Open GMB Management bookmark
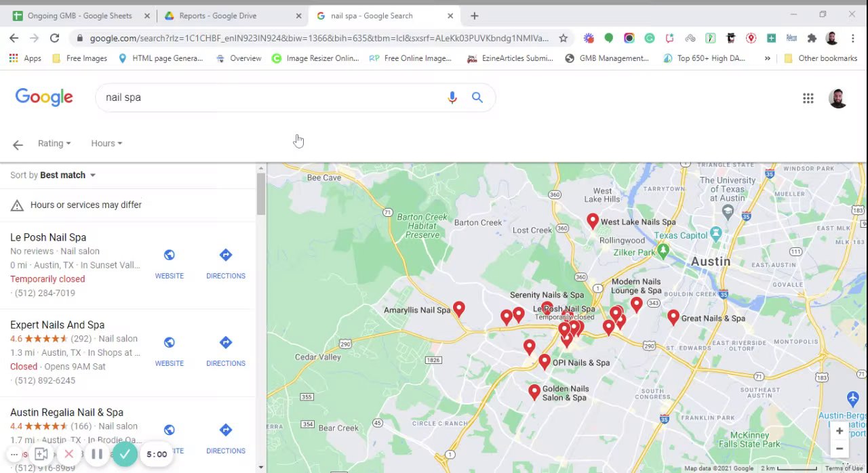The height and width of the screenshot is (473, 868). [x=606, y=58]
